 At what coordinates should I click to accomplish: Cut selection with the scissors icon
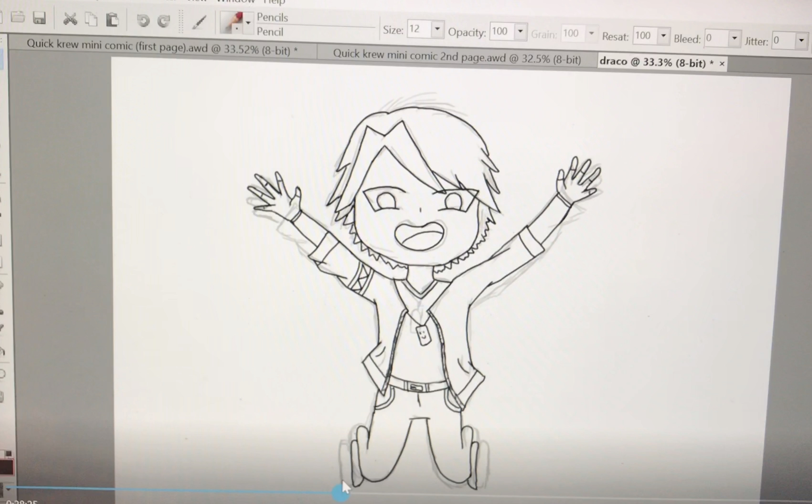[70, 19]
